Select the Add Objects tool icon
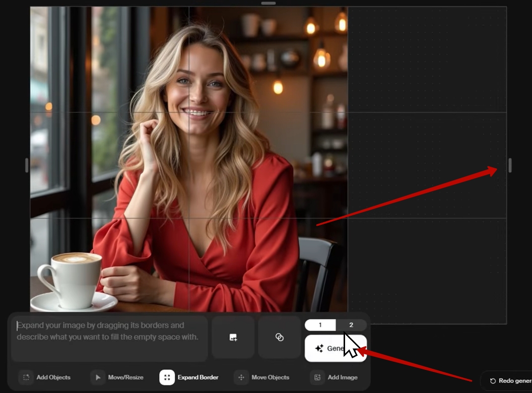Screen dimensions: 532x393 (26, 377)
